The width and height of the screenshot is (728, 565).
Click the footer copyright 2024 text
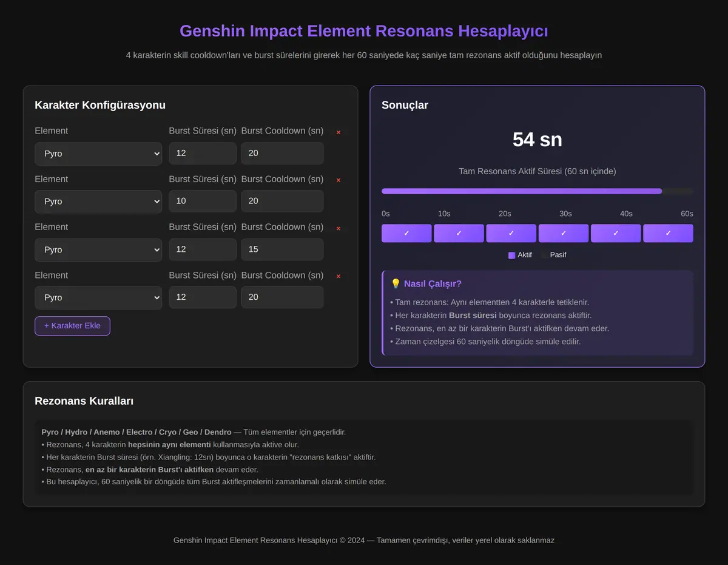click(364, 540)
